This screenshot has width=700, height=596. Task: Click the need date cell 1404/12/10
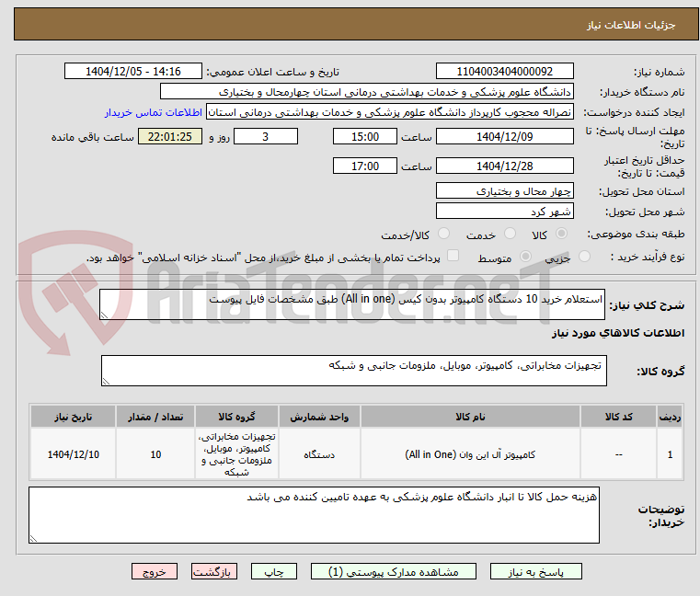74,454
